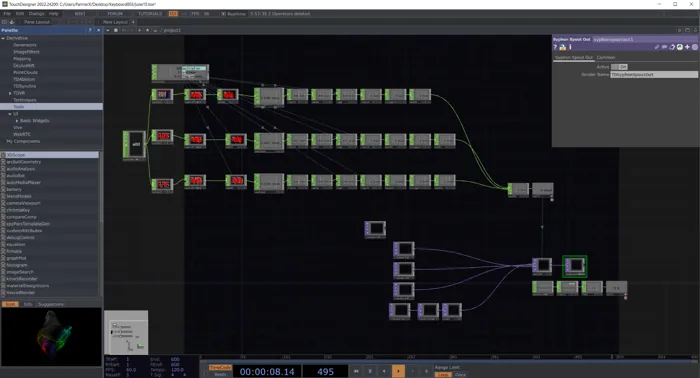700x378 pixels.
Task: Click the New Layout button
Action: (x=115, y=22)
